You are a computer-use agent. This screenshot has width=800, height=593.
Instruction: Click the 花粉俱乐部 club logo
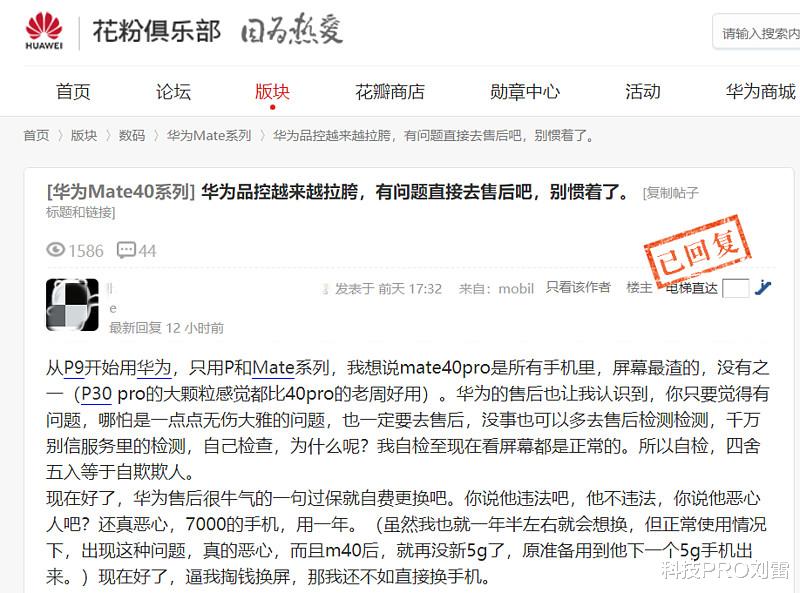pos(160,30)
